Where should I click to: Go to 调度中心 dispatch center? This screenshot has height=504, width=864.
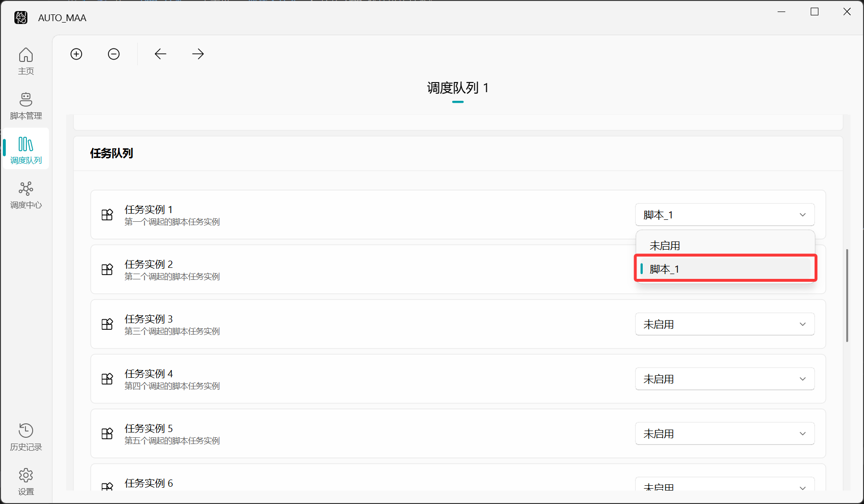tap(26, 195)
